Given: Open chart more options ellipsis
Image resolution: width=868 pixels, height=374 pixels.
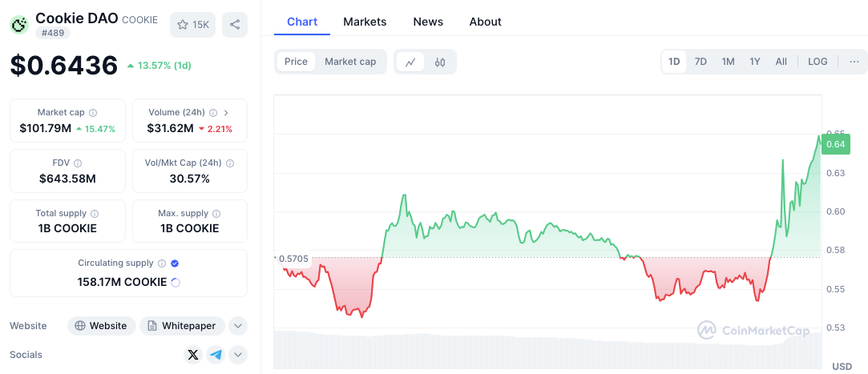Looking at the screenshot, I should 854,62.
